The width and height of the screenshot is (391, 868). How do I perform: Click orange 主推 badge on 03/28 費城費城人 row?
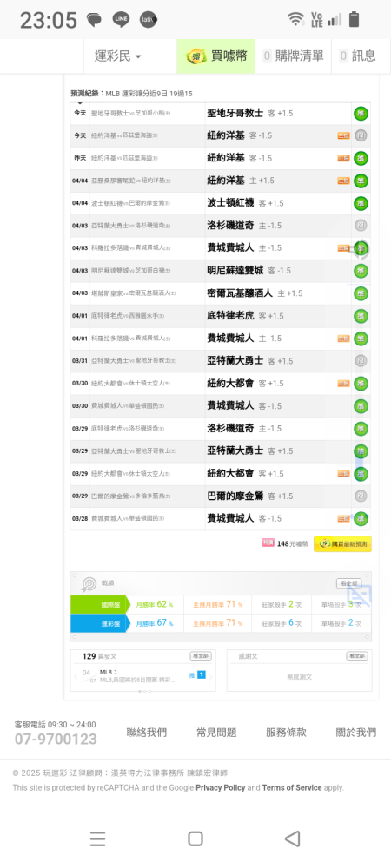pos(344,519)
